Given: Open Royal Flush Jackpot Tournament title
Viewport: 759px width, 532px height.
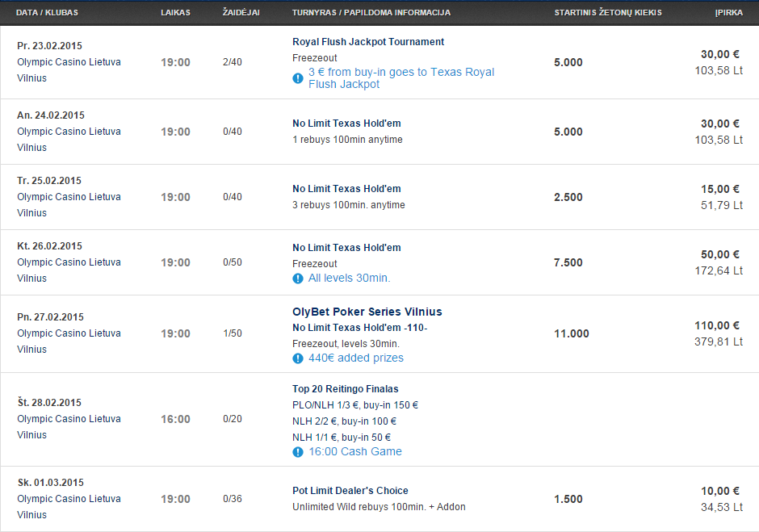Looking at the screenshot, I should click(368, 42).
